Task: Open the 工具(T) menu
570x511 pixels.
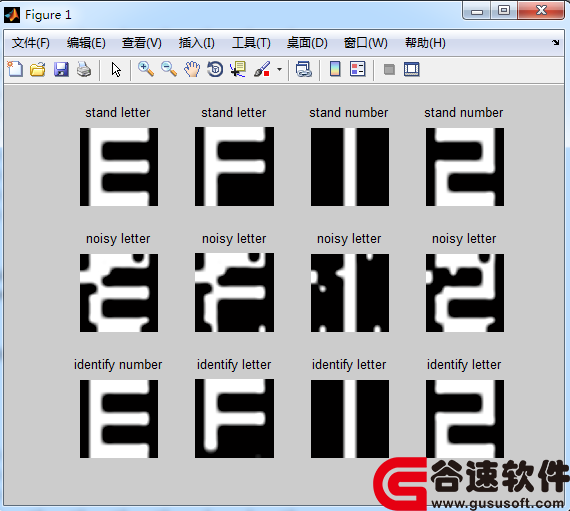Action: point(251,43)
